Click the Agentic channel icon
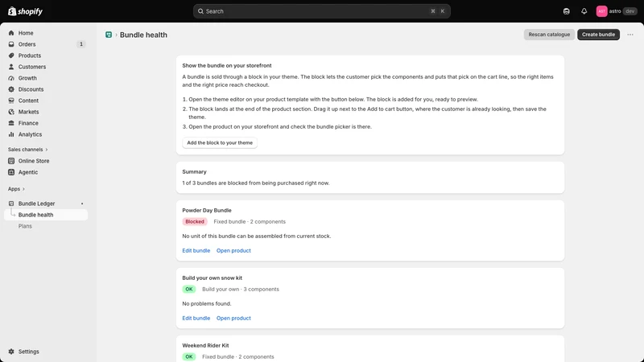The width and height of the screenshot is (644, 362). coord(11,172)
